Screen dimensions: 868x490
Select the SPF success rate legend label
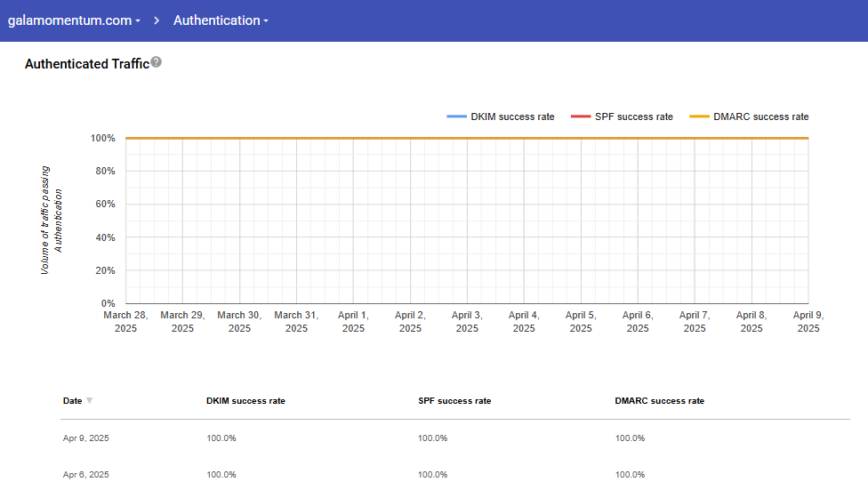pyautogui.click(x=634, y=116)
